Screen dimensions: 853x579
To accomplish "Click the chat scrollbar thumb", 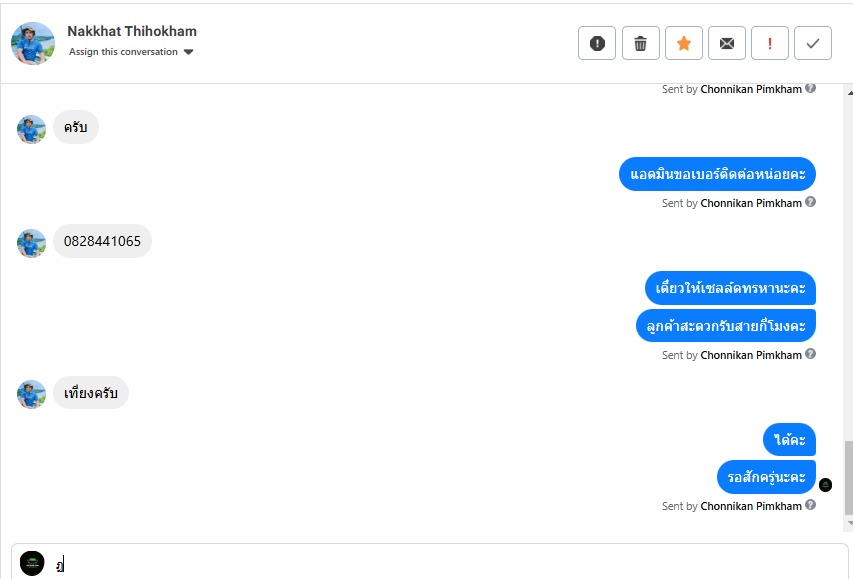I will click(x=849, y=477).
